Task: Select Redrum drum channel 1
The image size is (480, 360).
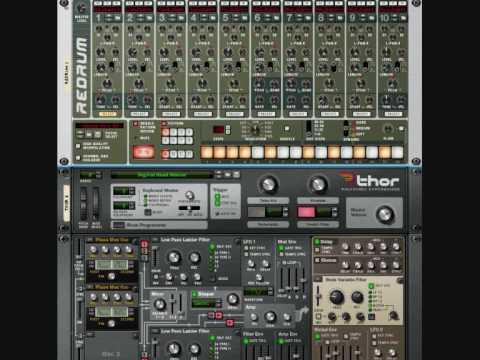Action: click(x=107, y=114)
